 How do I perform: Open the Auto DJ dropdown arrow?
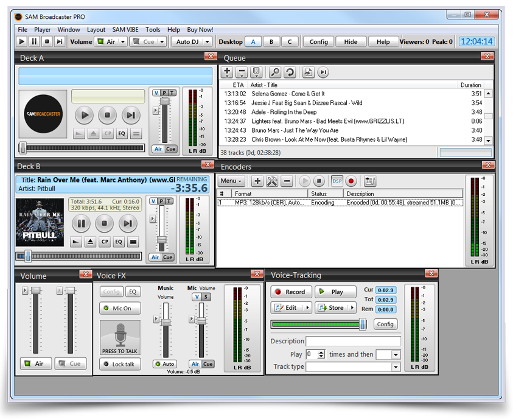(208, 42)
